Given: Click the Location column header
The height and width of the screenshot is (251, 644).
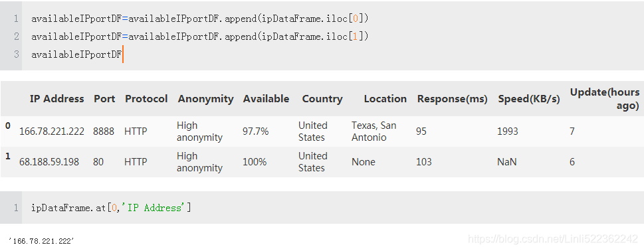Looking at the screenshot, I should 385,99.
